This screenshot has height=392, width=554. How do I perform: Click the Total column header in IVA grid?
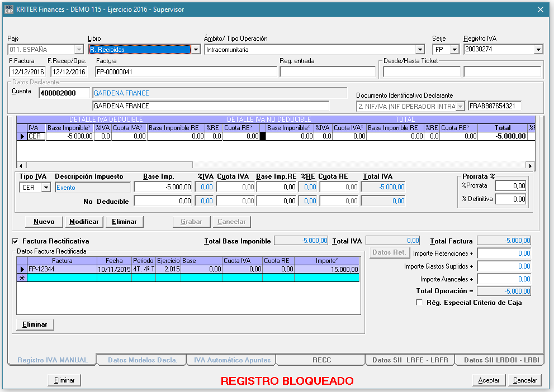503,128
